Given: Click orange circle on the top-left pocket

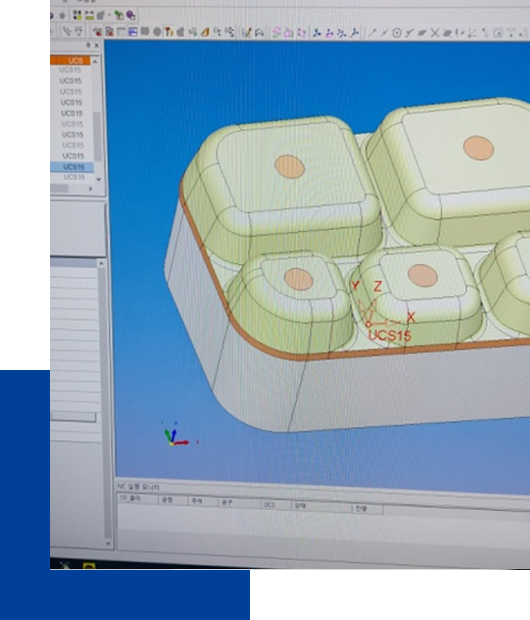Looking at the screenshot, I should (290, 166).
